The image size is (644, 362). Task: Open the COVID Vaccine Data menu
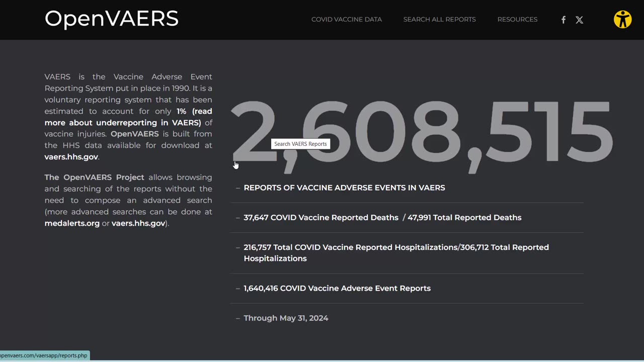click(x=347, y=20)
